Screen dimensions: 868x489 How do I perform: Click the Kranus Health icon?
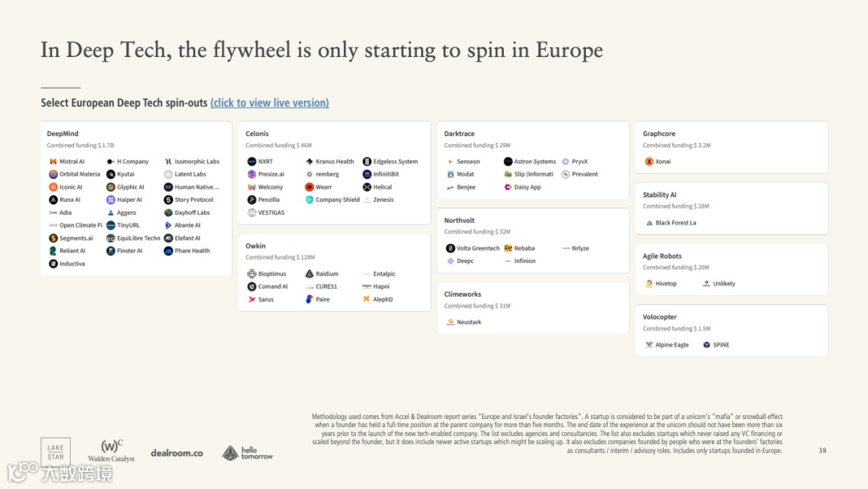309,162
